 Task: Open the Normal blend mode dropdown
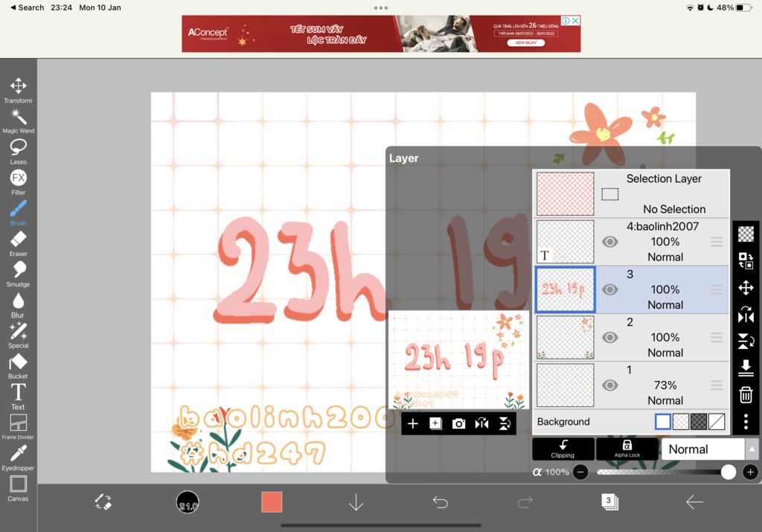point(702,449)
